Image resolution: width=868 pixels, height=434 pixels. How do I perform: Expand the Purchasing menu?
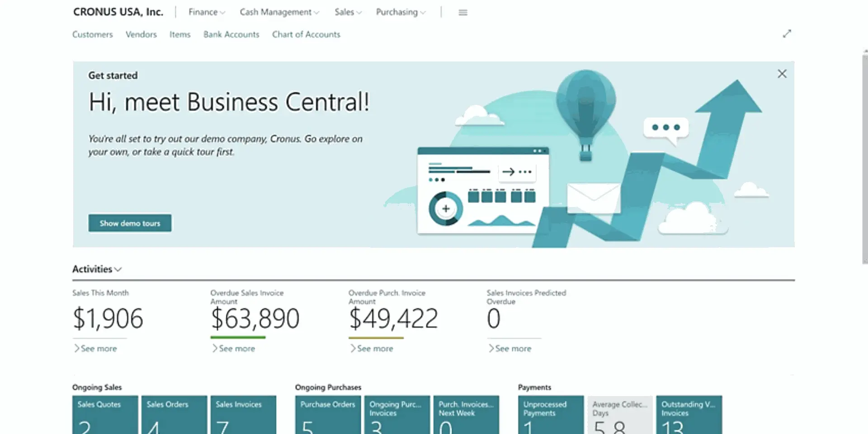(401, 12)
